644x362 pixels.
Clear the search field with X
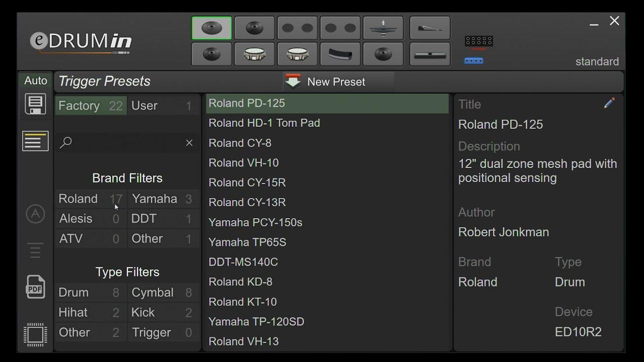tap(189, 143)
